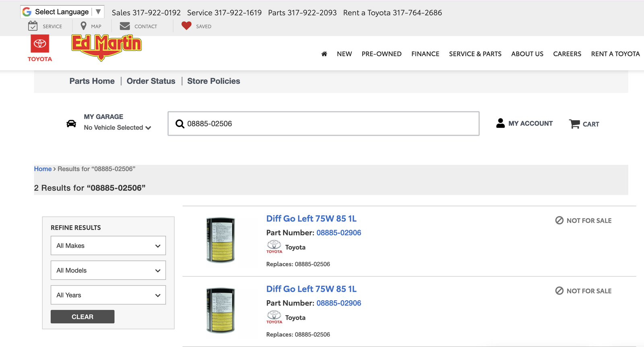Click first result's part number 08885-02906

(339, 233)
